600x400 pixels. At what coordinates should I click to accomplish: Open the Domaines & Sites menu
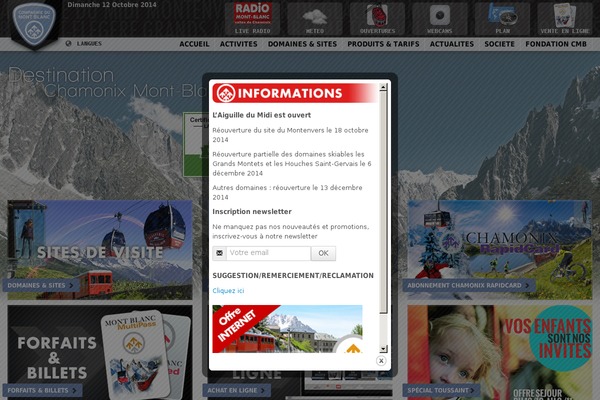(x=302, y=44)
